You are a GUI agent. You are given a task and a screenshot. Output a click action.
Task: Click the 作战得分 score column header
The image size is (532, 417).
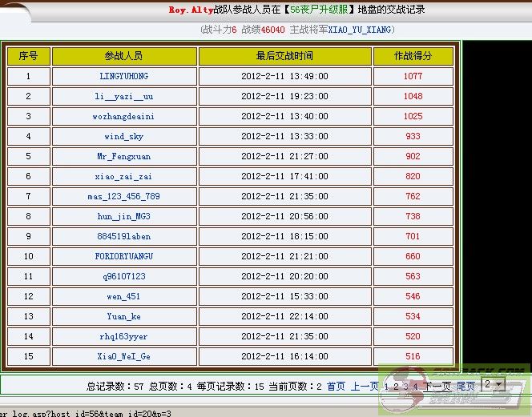point(413,56)
